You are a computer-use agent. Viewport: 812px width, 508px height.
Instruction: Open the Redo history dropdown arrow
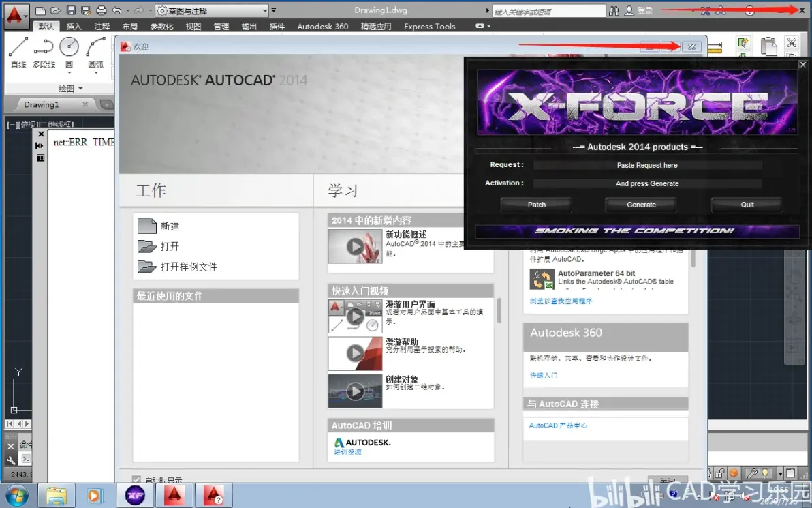pos(150,10)
